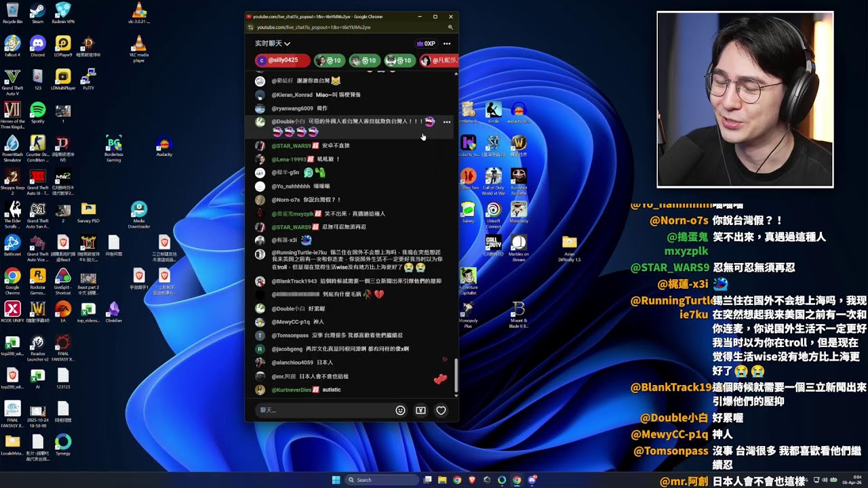Select the Kindle desktop shortcut
Image resolution: width=868 pixels, height=488 pixels.
point(494,113)
